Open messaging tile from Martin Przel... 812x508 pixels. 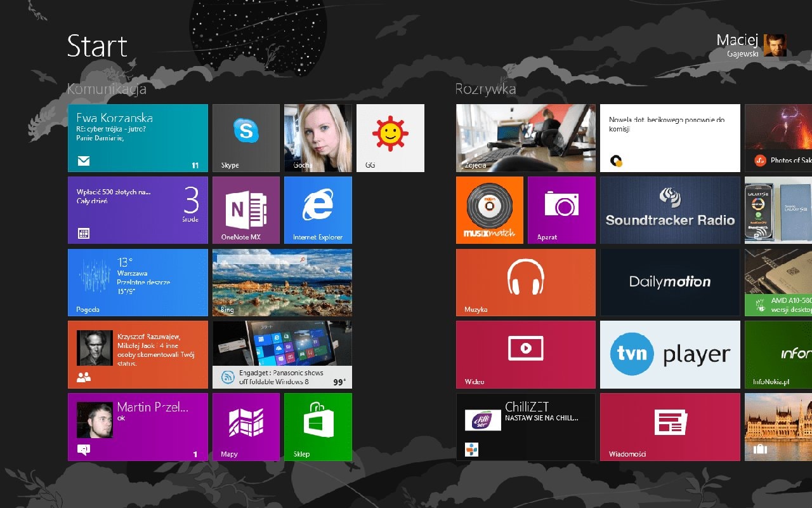[x=138, y=427]
